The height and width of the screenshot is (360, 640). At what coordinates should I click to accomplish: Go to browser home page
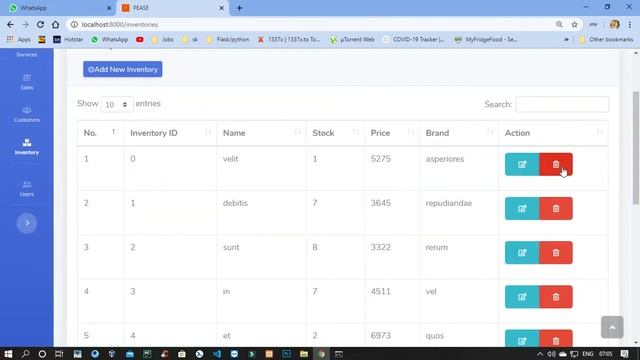(56, 24)
